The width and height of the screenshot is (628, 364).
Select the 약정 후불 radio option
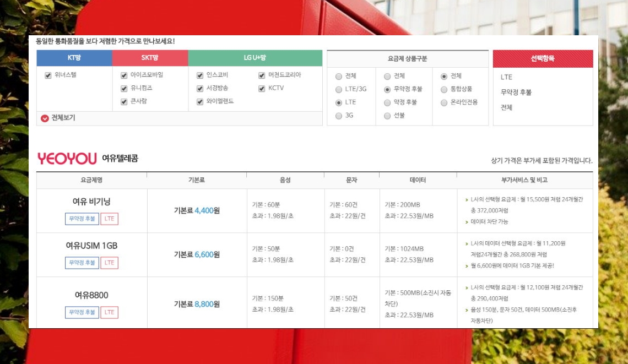pyautogui.click(x=387, y=103)
